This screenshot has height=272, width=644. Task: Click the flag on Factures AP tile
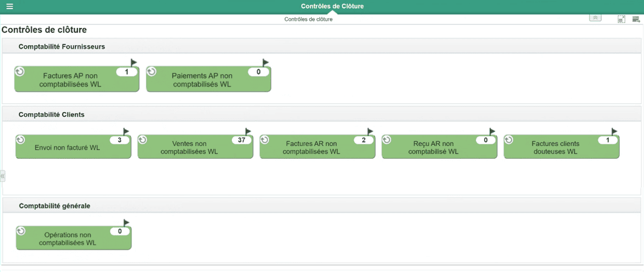point(133,63)
